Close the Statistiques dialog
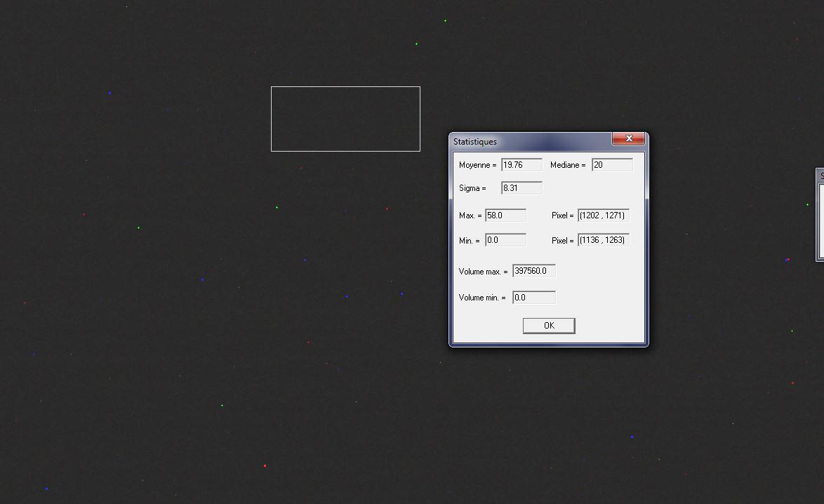 628,138
